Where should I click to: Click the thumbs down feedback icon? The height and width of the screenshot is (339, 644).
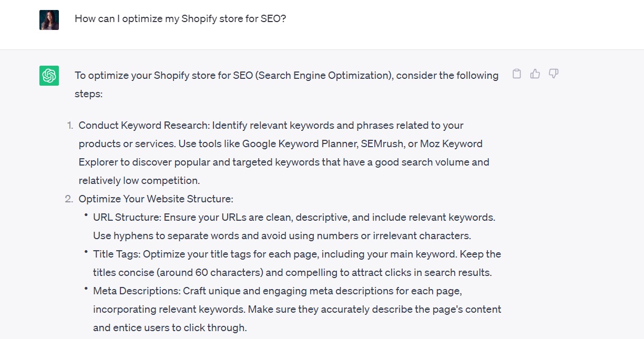coord(553,74)
